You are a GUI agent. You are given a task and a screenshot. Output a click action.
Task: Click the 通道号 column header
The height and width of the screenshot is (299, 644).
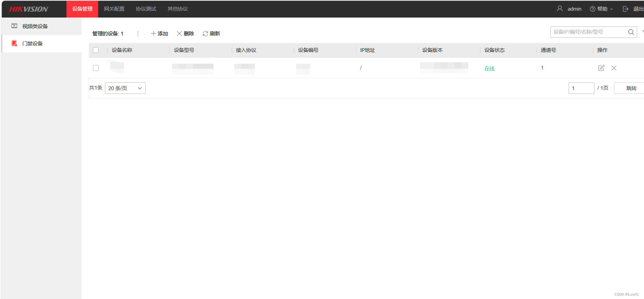pyautogui.click(x=548, y=50)
